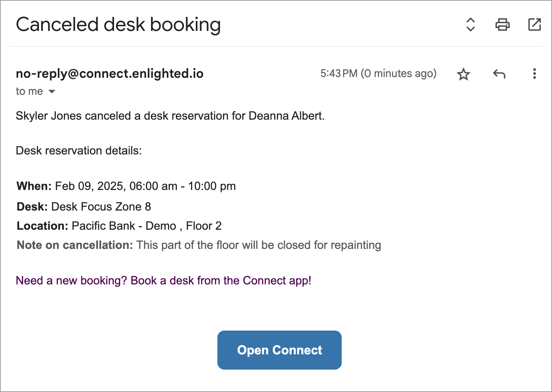Image resolution: width=552 pixels, height=392 pixels.
Task: Print the email with the printer icon
Action: click(502, 24)
